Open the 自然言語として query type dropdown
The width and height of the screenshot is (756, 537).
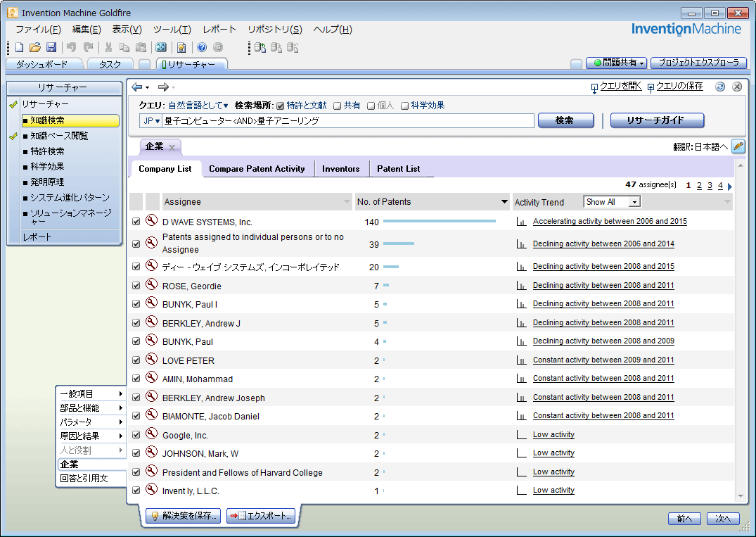198,105
